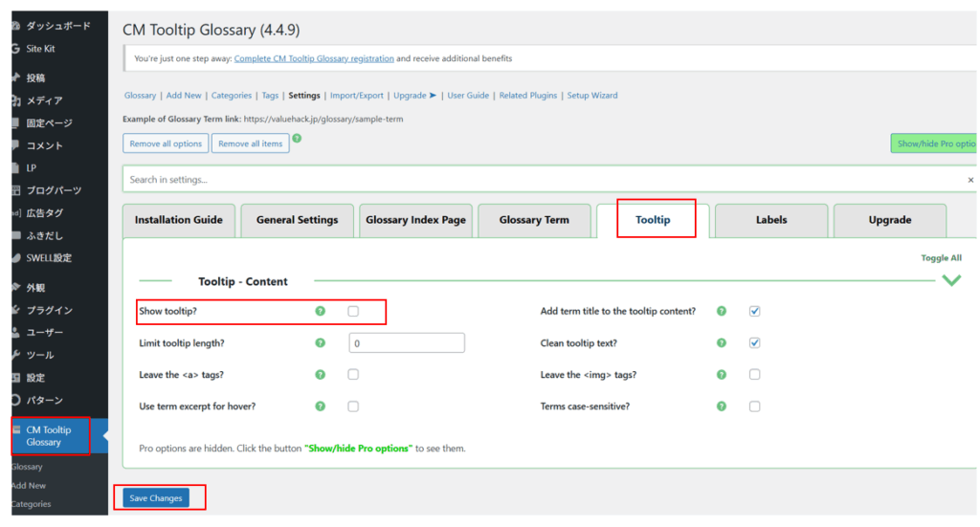
Task: Click help icon next to Terms case-sensitive?
Action: tap(722, 406)
